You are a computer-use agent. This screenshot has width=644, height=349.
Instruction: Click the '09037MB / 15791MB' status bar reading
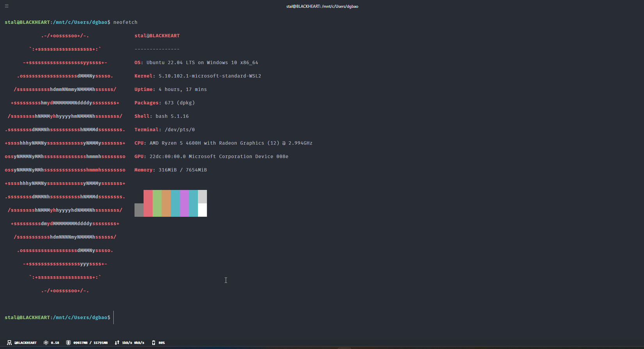(x=91, y=343)
